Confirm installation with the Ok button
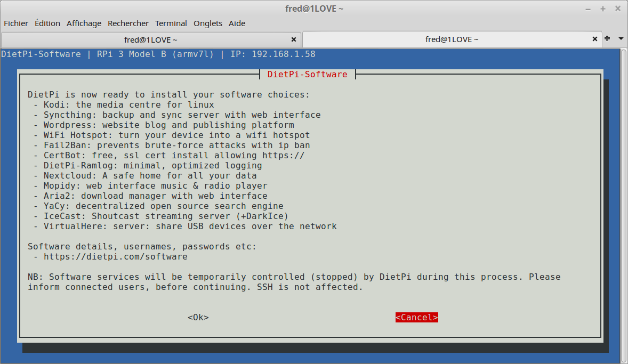 [198, 318]
